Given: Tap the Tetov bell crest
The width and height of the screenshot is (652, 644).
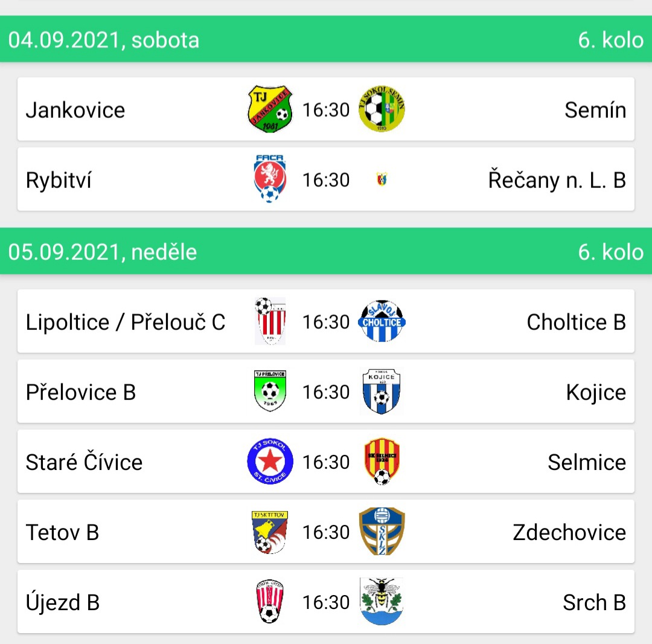Looking at the screenshot, I should [x=270, y=532].
